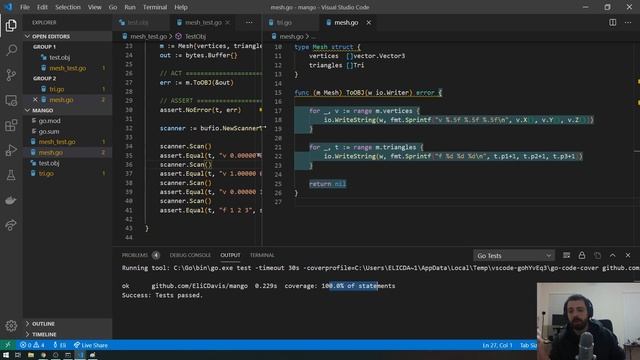Click line 15 func ToOBJ declaration

coord(368,93)
